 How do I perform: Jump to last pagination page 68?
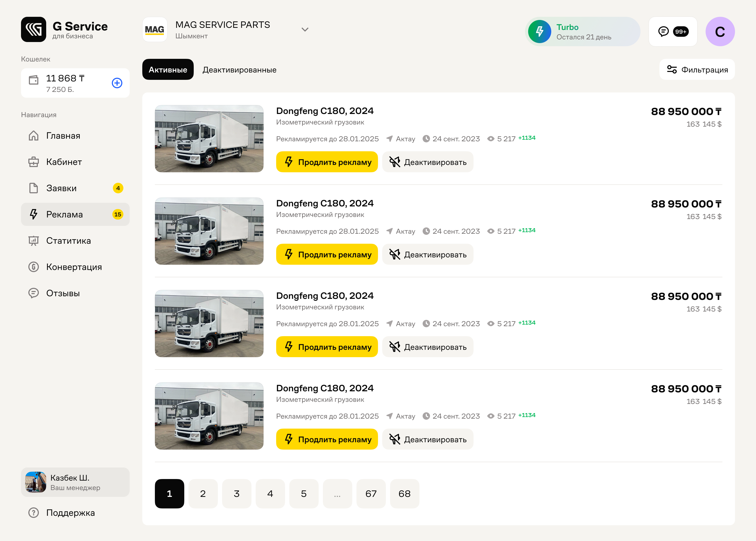[x=405, y=494]
